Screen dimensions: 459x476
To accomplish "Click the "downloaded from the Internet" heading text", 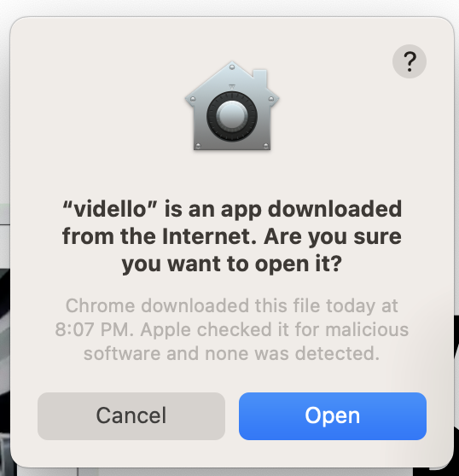I will [232, 223].
